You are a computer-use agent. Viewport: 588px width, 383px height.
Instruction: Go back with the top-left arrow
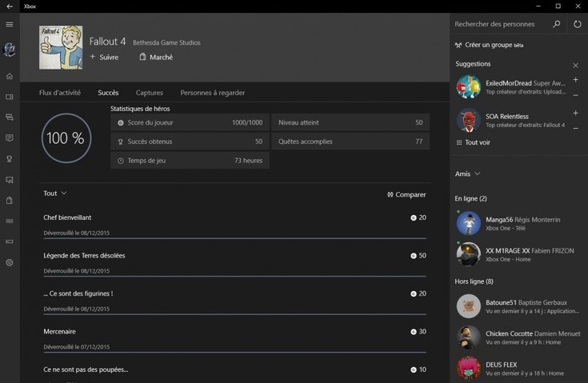tap(10, 6)
